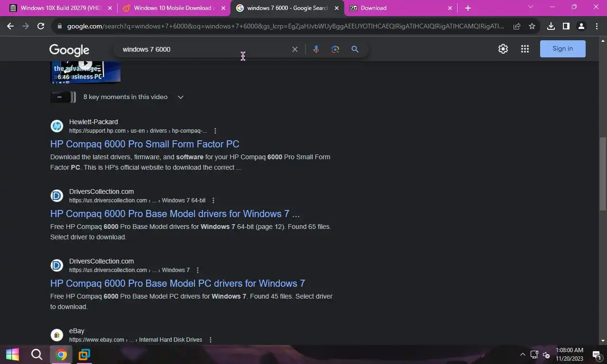Image resolution: width=607 pixels, height=364 pixels.
Task: Open Google apps grid
Action: (x=525, y=49)
